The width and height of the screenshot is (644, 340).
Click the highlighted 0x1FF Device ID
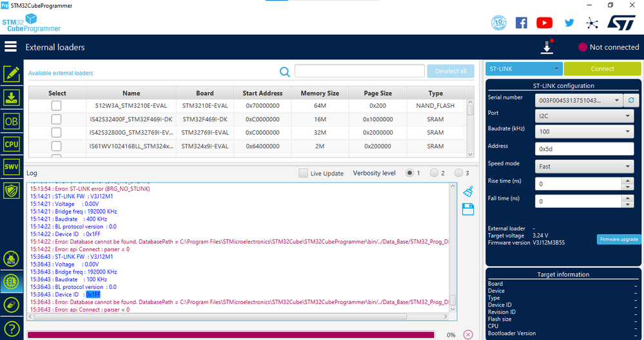pos(93,294)
